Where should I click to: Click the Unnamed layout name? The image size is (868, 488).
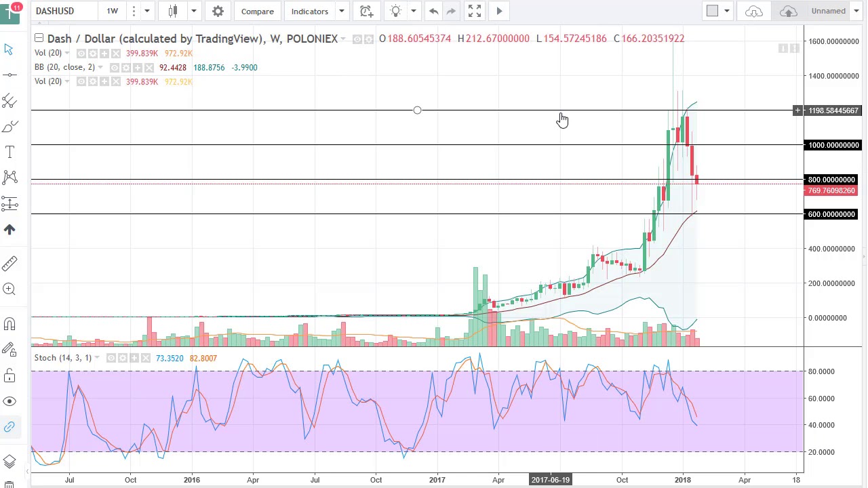[x=828, y=11]
